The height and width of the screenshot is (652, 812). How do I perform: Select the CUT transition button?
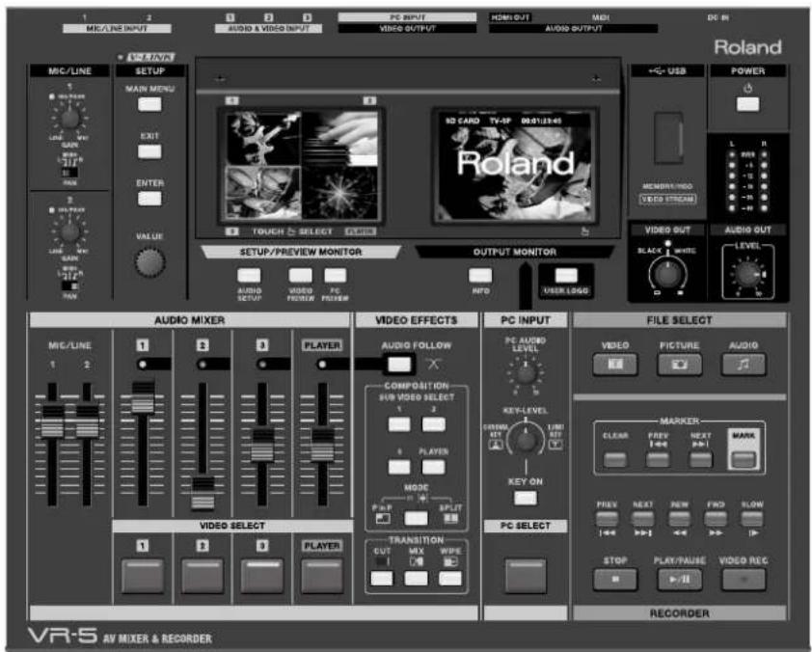click(382, 578)
